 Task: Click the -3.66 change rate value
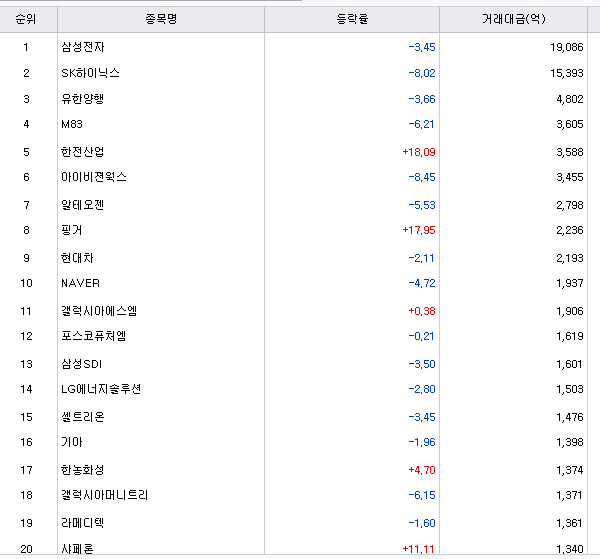point(422,99)
